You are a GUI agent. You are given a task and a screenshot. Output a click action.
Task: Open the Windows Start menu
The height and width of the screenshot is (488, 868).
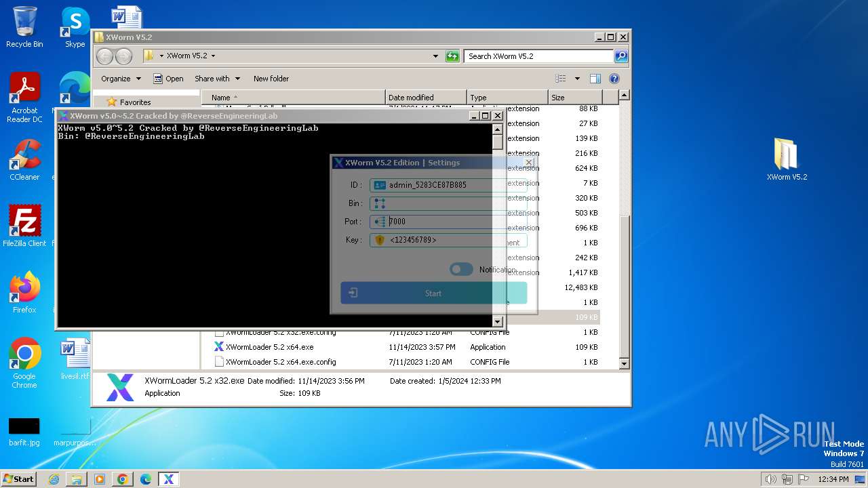click(19, 479)
